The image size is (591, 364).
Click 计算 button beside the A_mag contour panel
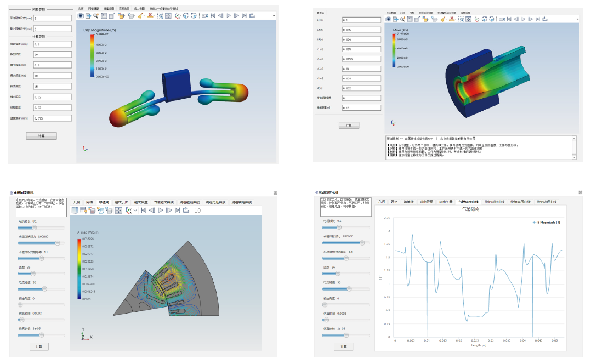39,346
